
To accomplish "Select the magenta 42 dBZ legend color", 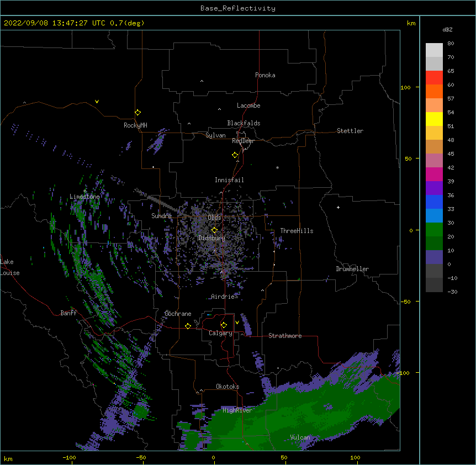I will (x=434, y=174).
